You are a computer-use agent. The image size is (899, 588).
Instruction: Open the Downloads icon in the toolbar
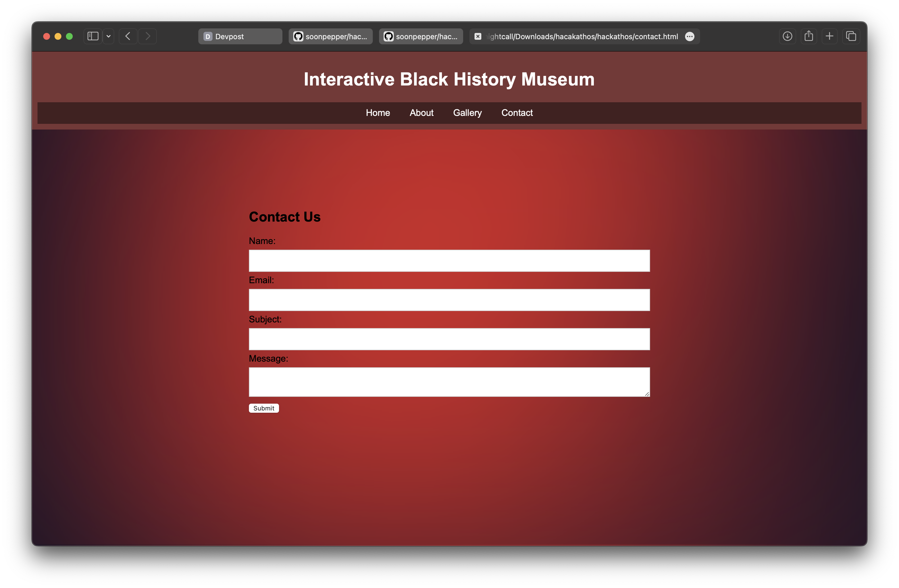click(787, 36)
